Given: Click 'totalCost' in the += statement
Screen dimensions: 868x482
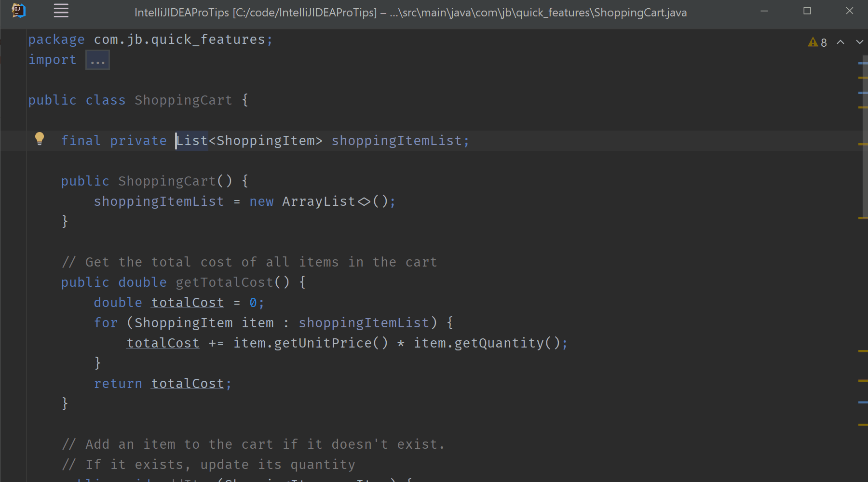Looking at the screenshot, I should tap(163, 343).
